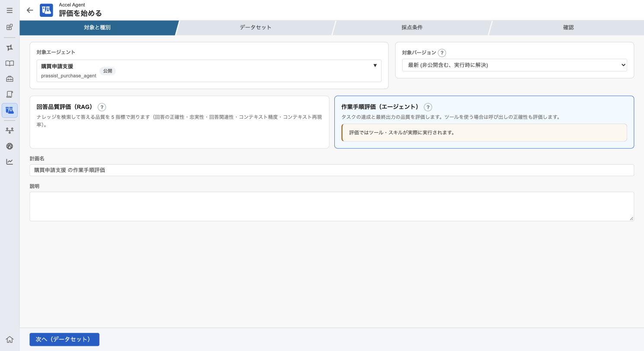This screenshot has width=644, height=351.
Task: Go to home icon in sidebar
Action: (10, 340)
